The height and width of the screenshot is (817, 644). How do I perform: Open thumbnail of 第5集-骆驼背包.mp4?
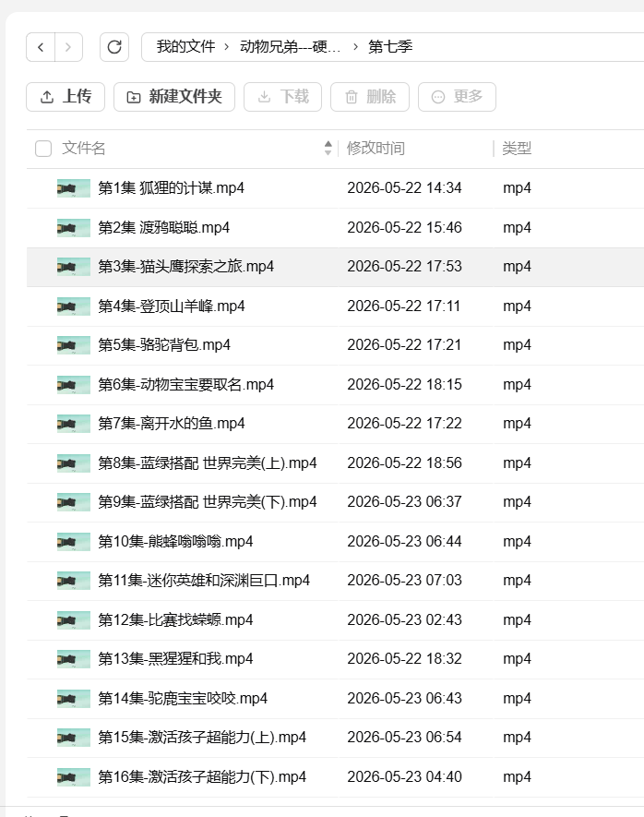(x=74, y=345)
